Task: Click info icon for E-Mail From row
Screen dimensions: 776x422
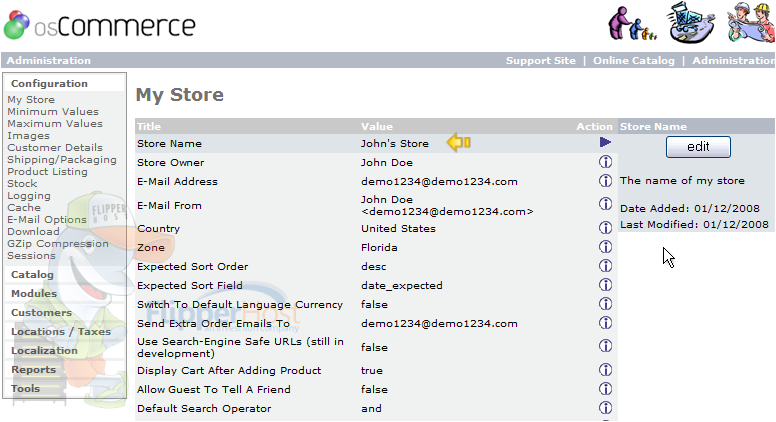Action: [605, 203]
